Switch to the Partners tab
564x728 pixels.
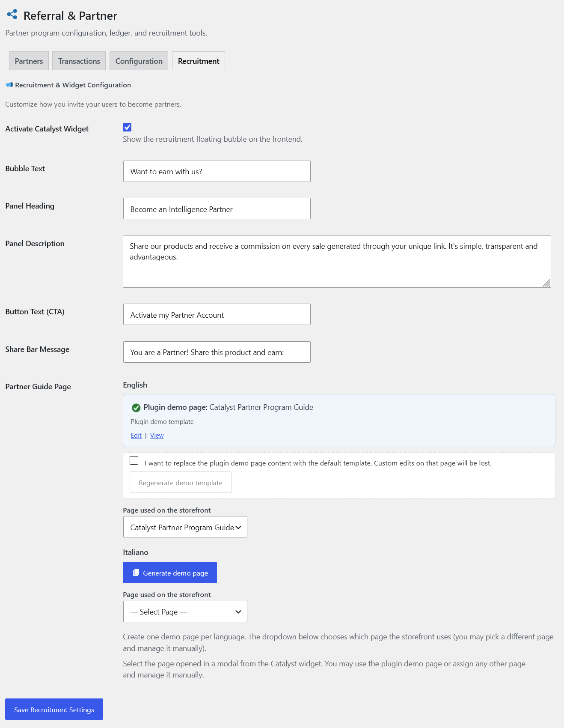29,61
